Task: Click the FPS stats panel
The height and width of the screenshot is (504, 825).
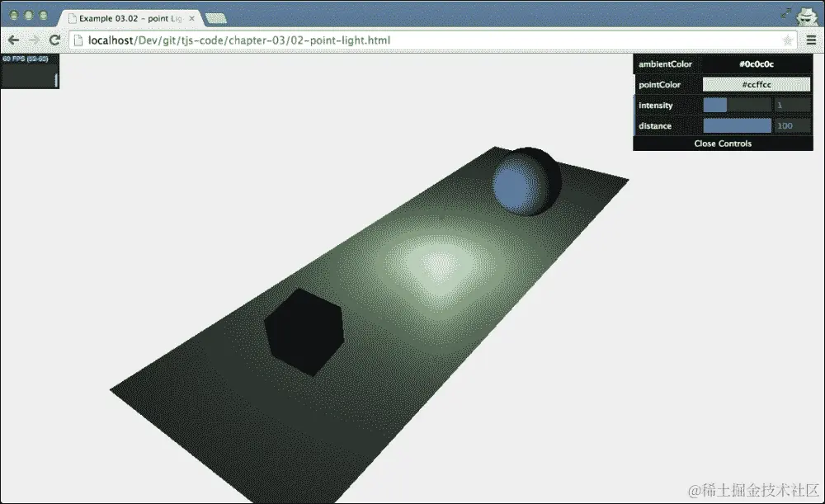Action: point(30,71)
